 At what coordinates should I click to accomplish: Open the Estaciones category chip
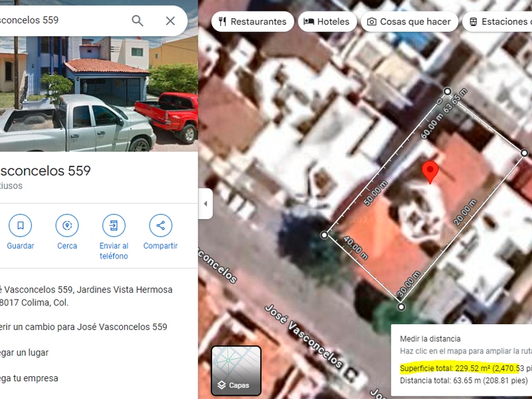pyautogui.click(x=497, y=22)
